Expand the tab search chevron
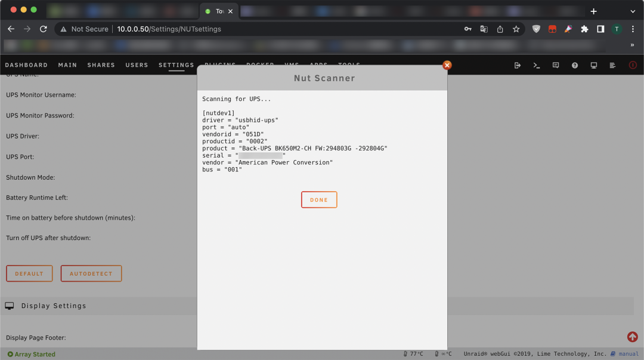 pos(633,11)
